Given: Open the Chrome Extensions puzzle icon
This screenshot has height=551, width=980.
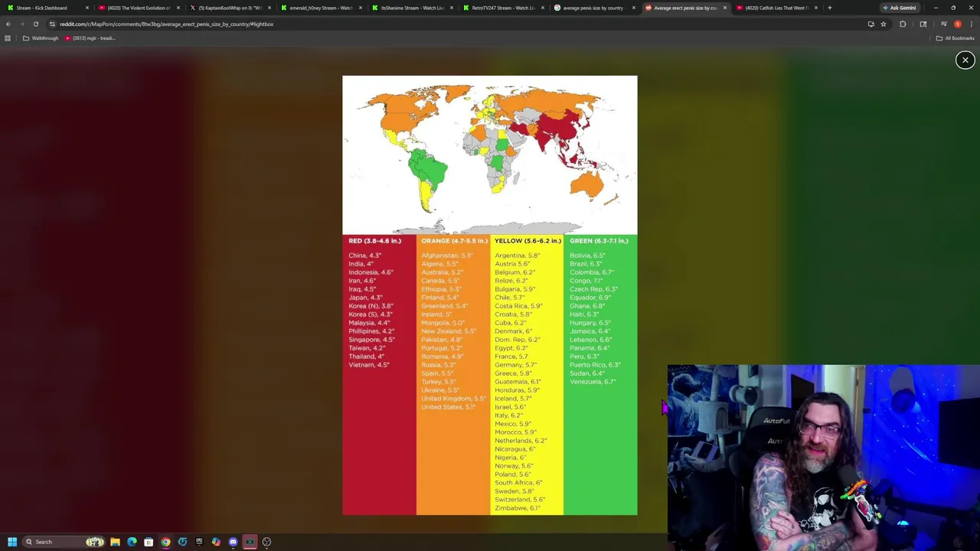Looking at the screenshot, I should [903, 24].
